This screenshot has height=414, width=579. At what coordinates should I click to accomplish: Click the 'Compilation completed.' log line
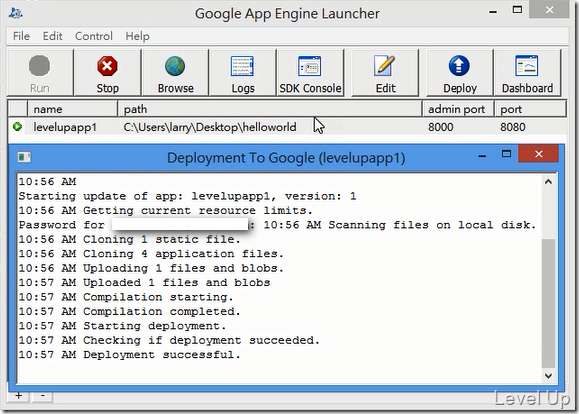point(130,312)
